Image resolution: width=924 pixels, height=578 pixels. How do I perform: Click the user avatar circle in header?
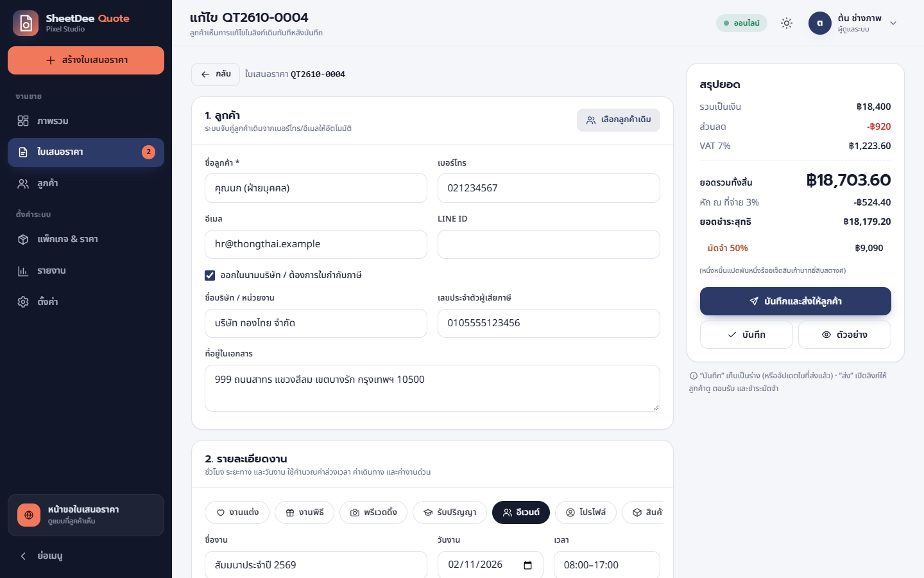[820, 23]
